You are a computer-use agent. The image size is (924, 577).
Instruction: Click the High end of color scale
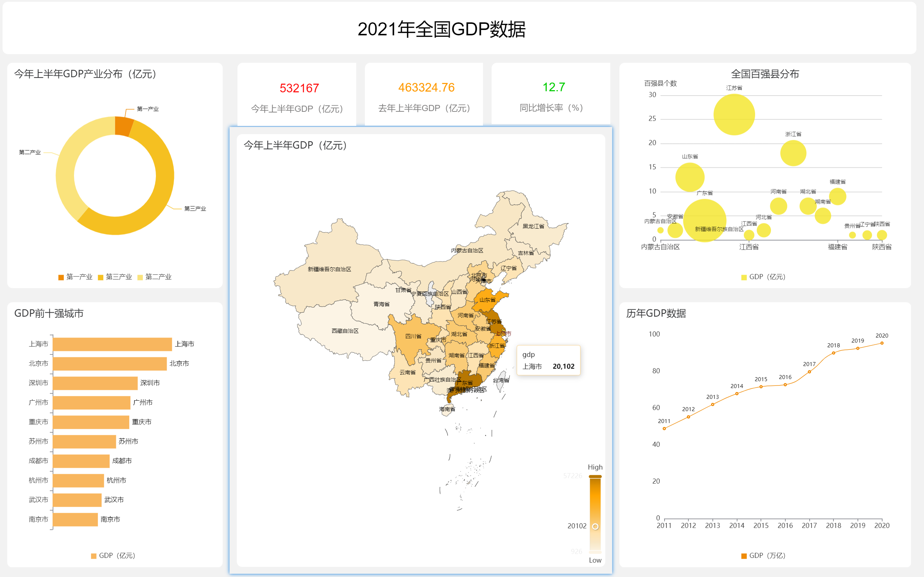595,476
